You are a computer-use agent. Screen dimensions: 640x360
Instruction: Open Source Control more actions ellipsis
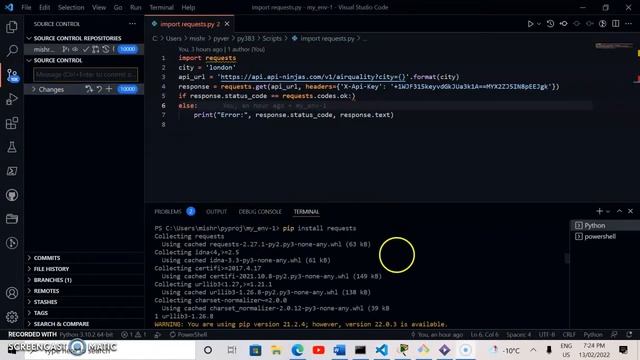(132, 24)
